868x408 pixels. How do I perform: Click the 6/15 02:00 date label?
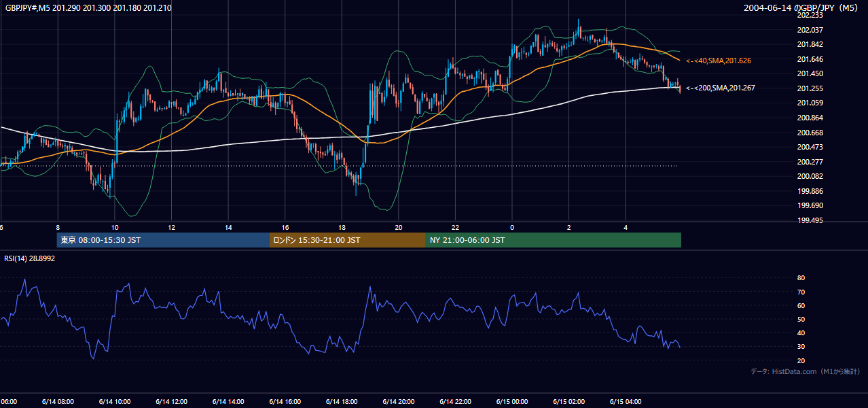coord(569,402)
